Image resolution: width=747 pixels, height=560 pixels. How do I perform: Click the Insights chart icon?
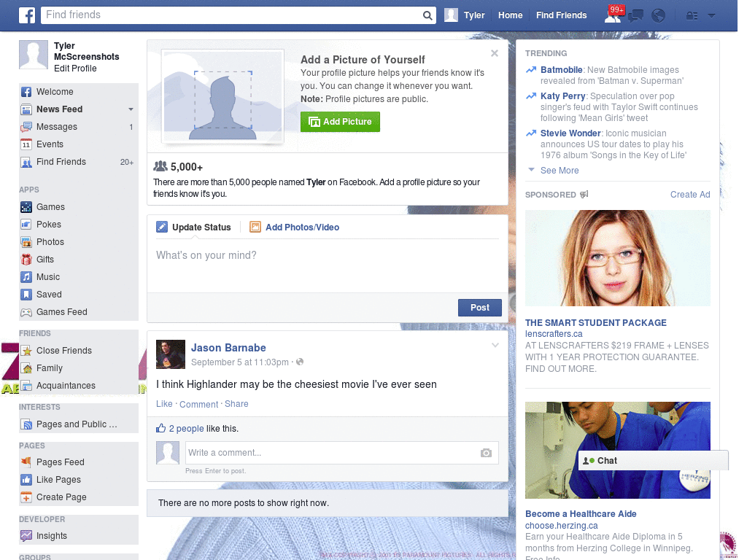pyautogui.click(x=26, y=536)
